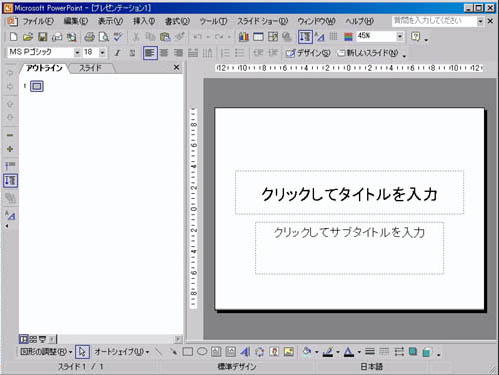Toggle italic formatting

(117, 53)
